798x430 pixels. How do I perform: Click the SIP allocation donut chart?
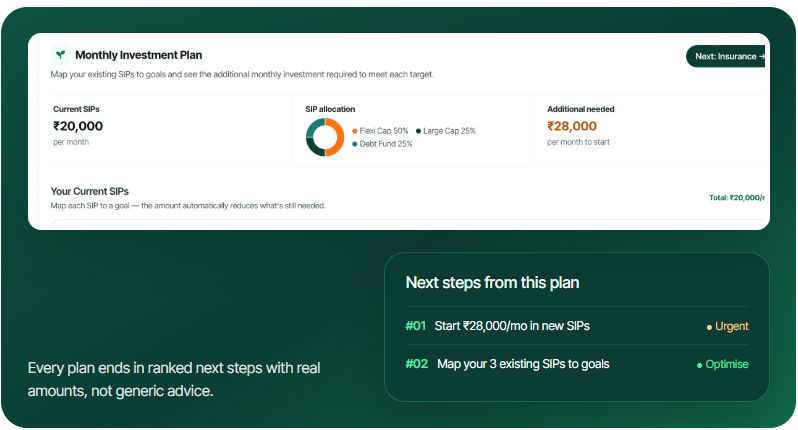coord(325,137)
